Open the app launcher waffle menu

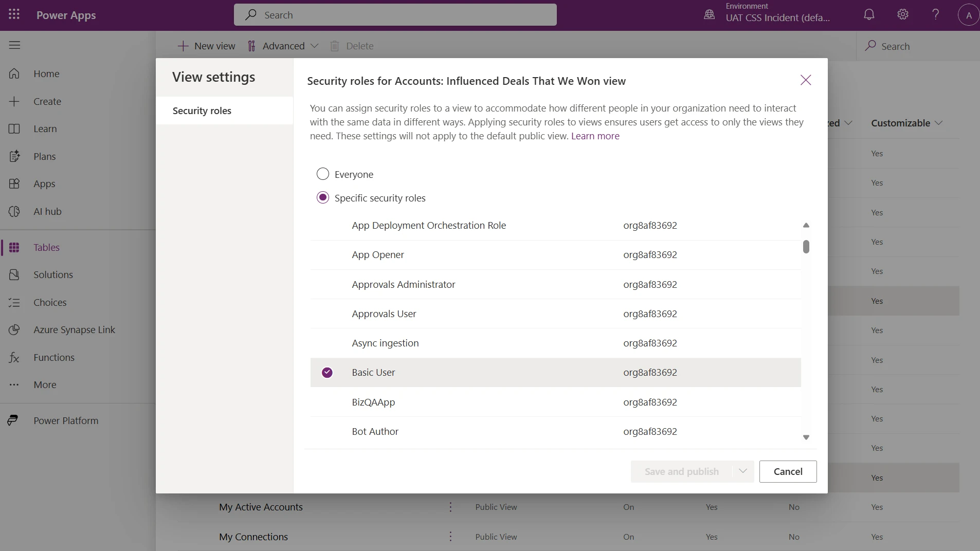pos(14,14)
